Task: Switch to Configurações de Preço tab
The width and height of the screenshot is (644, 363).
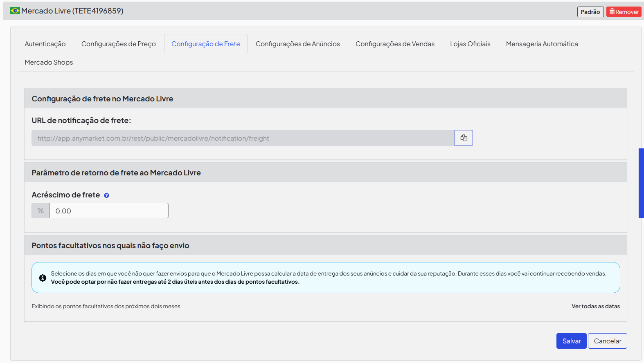Action: click(x=119, y=44)
